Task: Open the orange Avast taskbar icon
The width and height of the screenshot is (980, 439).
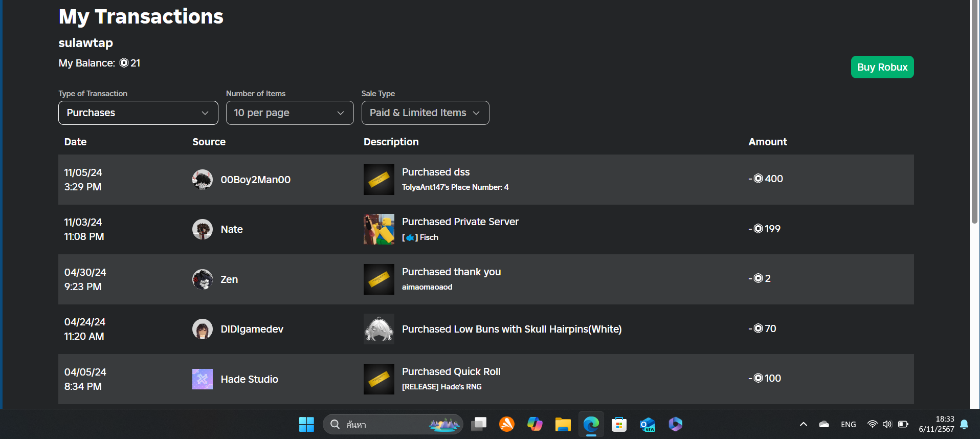Action: click(x=507, y=424)
